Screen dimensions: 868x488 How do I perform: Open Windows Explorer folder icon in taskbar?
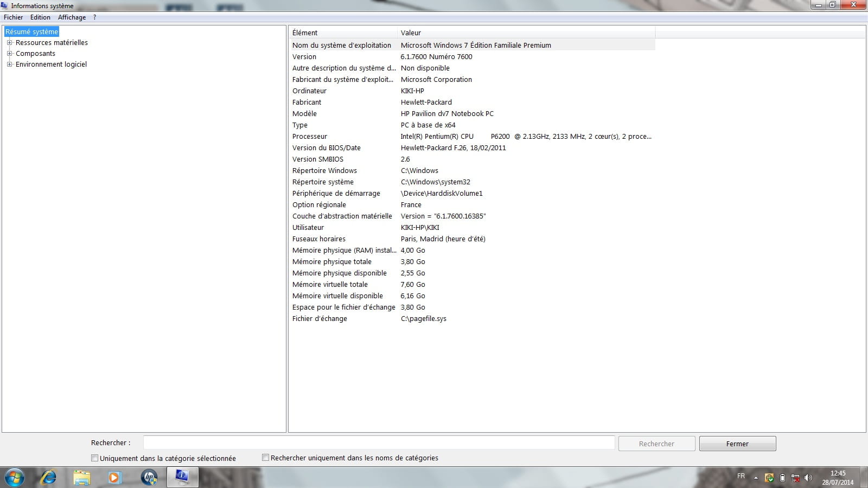point(82,477)
